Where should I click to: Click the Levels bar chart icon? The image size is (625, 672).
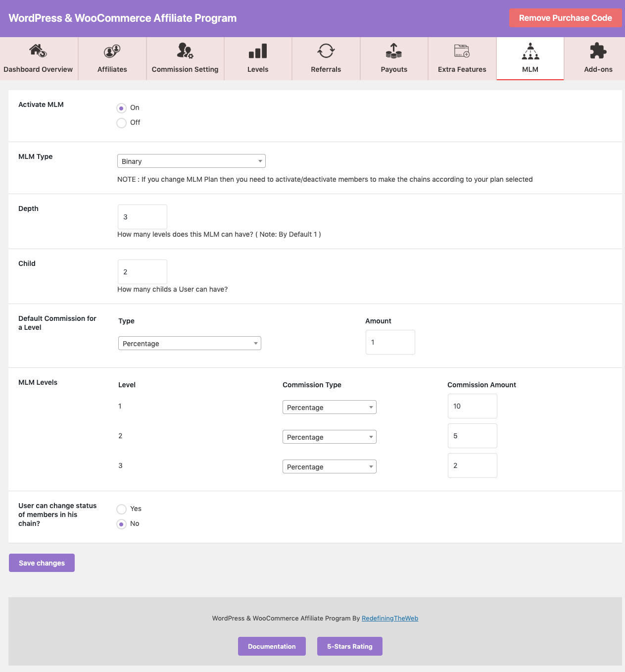258,51
